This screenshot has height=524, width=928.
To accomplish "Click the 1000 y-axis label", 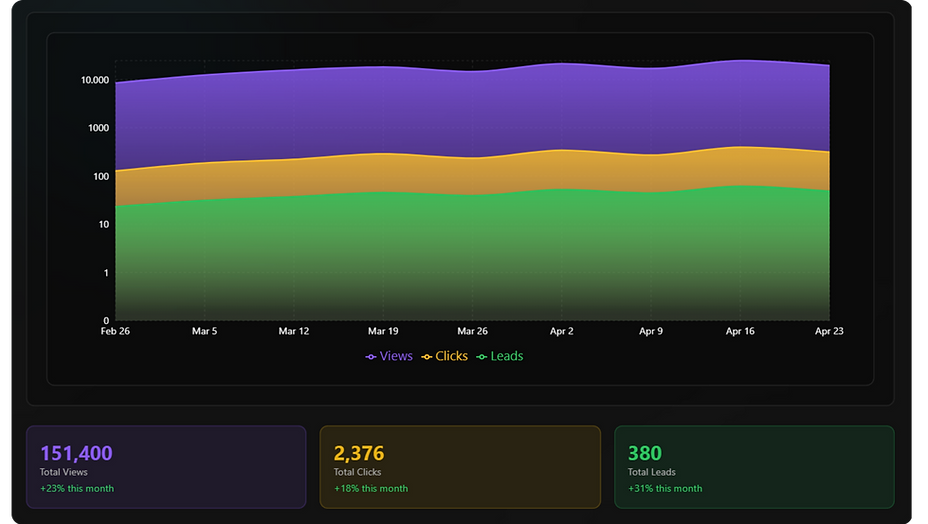I will (99, 128).
